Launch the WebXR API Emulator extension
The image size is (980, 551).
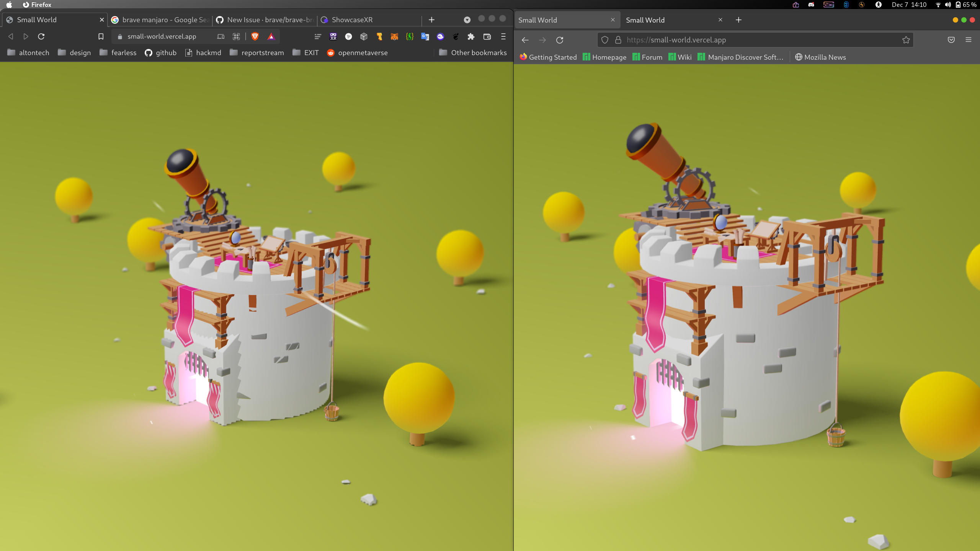click(x=333, y=36)
